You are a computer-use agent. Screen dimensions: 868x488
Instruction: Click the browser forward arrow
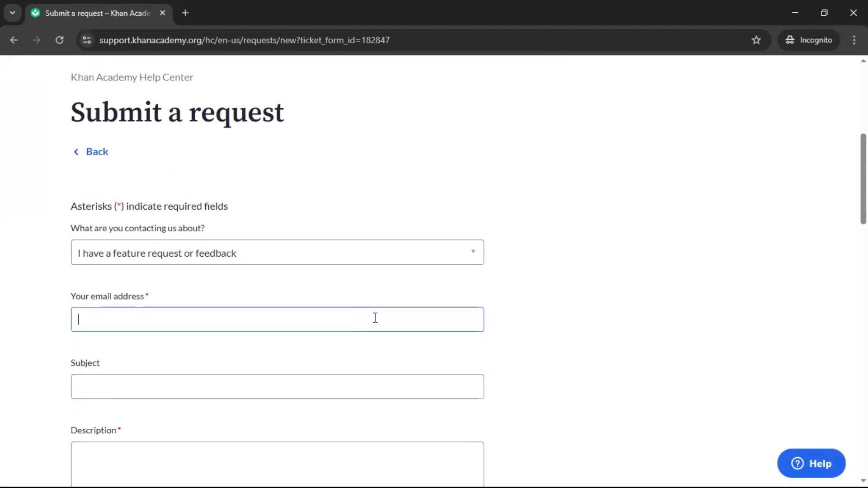tap(37, 40)
